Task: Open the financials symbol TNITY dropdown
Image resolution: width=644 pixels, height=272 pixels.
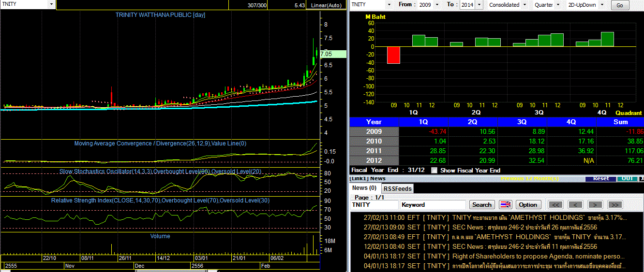Action: tap(388, 5)
